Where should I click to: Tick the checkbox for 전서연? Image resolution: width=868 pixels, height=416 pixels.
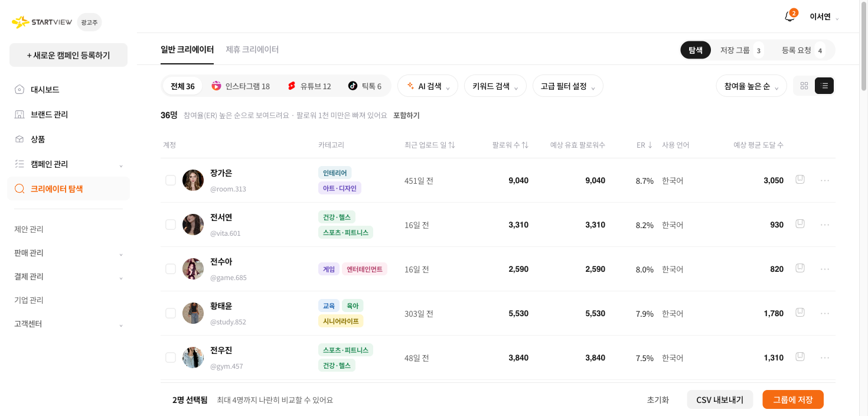(171, 225)
